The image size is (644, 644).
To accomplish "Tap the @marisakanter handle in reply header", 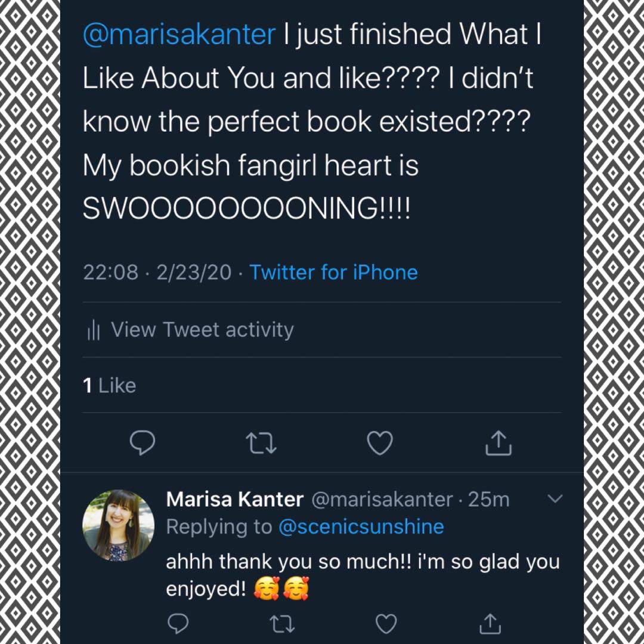I will [382, 500].
